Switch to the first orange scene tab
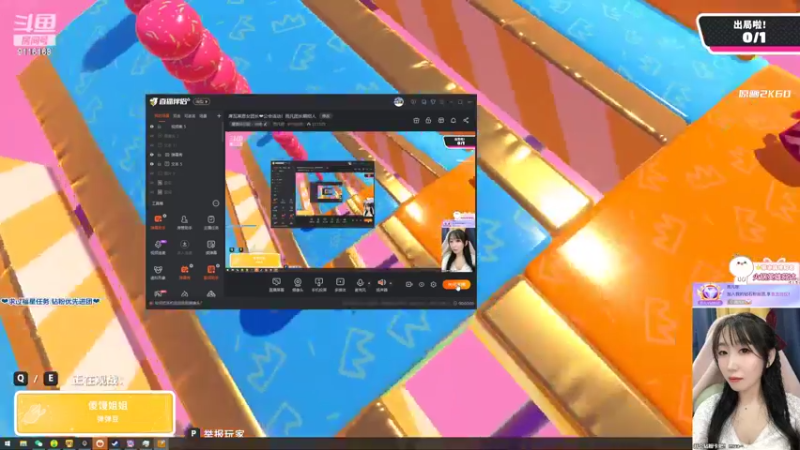800x450 pixels. 162,116
